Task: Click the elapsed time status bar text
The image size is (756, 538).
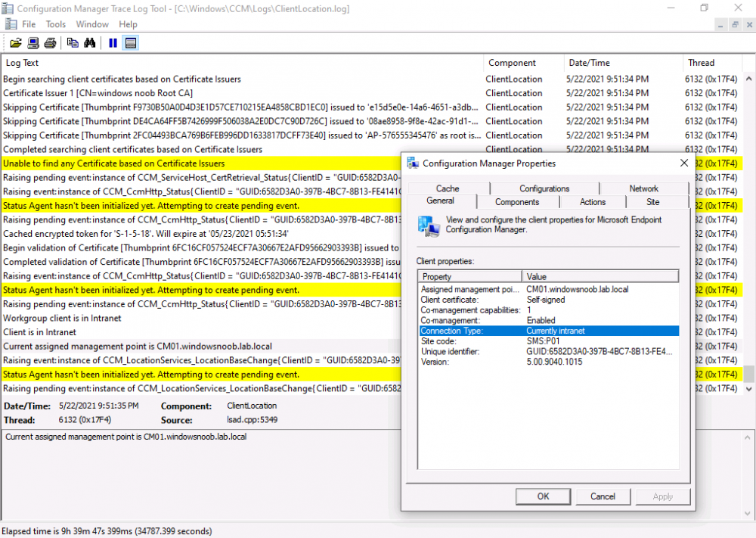Action: (x=107, y=531)
